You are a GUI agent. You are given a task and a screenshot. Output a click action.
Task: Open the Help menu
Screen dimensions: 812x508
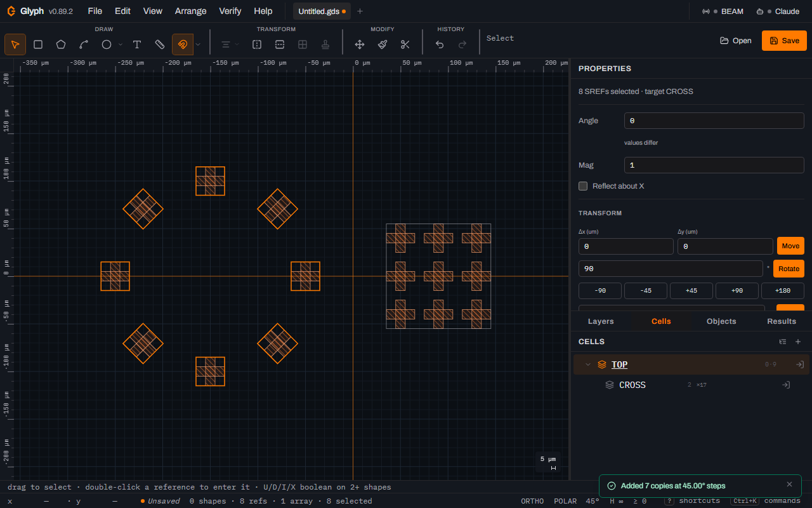pos(263,11)
